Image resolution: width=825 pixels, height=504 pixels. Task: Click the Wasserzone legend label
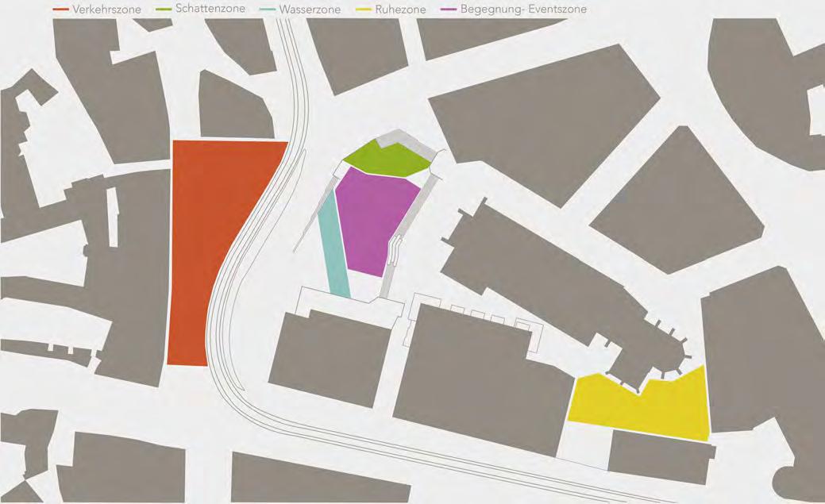pyautogui.click(x=310, y=10)
